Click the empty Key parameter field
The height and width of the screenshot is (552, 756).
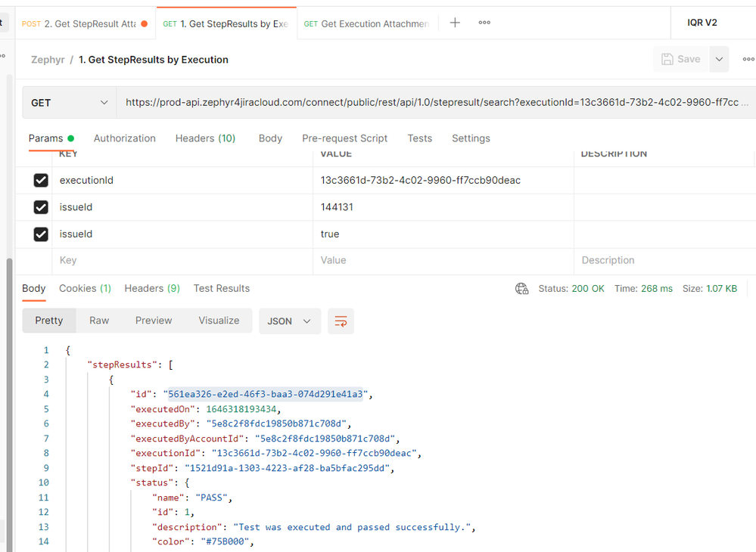click(182, 260)
